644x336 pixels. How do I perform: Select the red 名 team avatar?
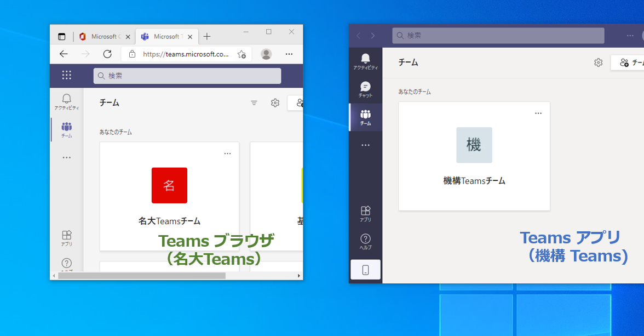pos(169,185)
